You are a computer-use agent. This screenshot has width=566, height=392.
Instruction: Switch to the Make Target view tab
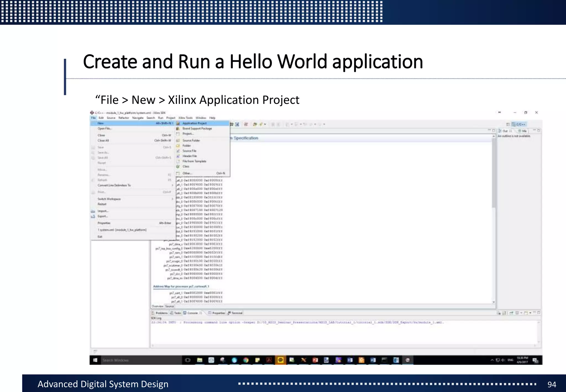(x=522, y=131)
